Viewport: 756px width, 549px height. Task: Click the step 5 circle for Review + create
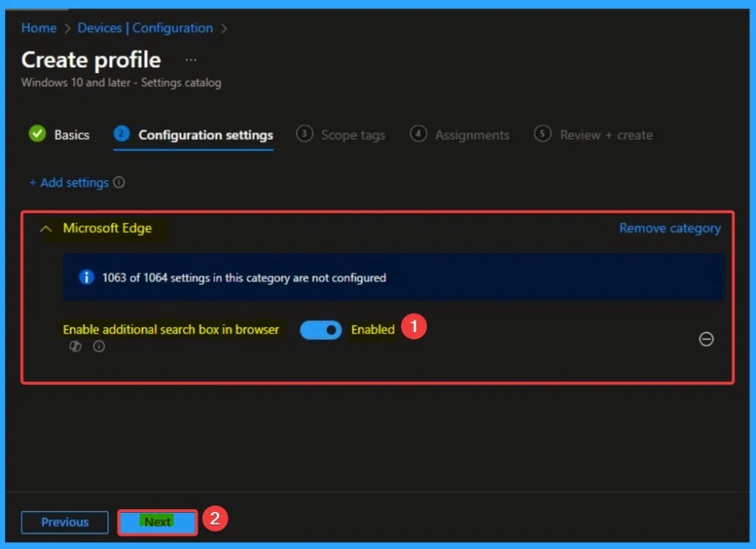tap(543, 134)
